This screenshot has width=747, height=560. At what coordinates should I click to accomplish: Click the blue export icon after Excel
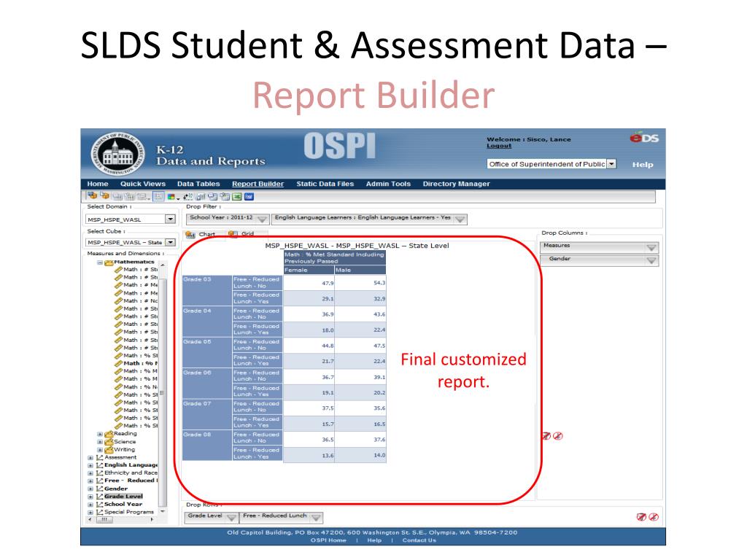(x=249, y=197)
